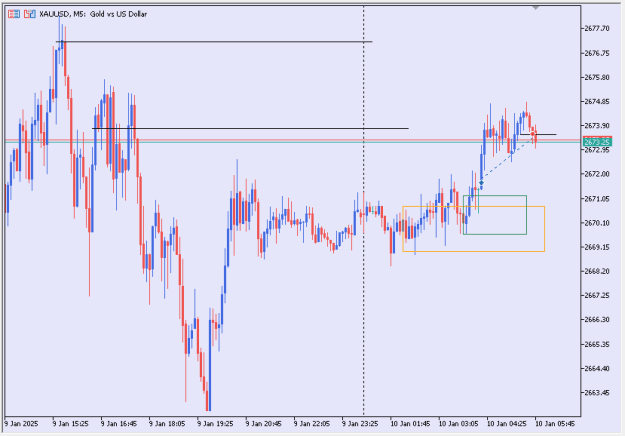Image resolution: width=625 pixels, height=436 pixels.
Task: Select the blue diamond trade entry marker
Action: pyautogui.click(x=481, y=183)
